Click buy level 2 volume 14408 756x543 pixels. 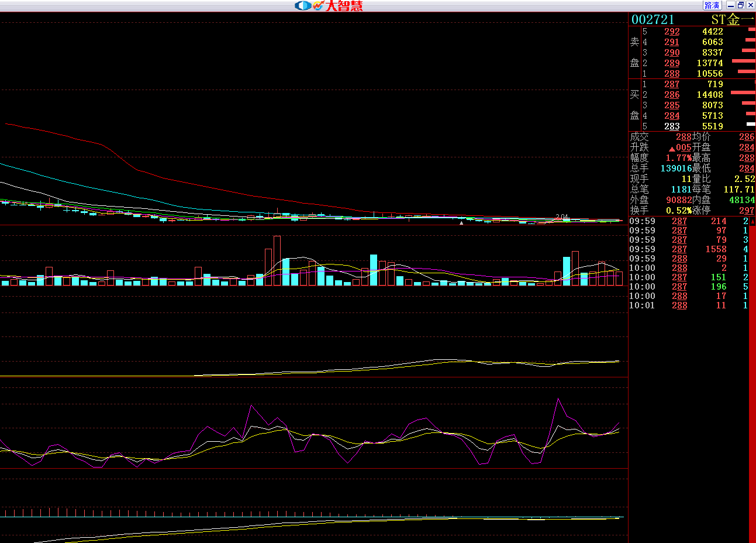(710, 95)
